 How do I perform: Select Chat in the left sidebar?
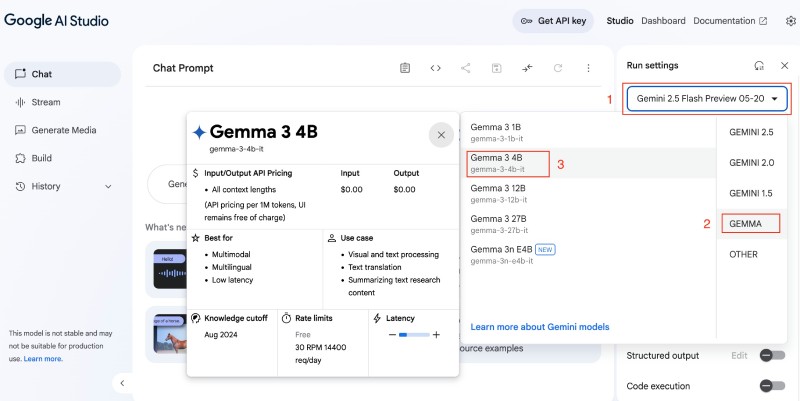click(62, 74)
